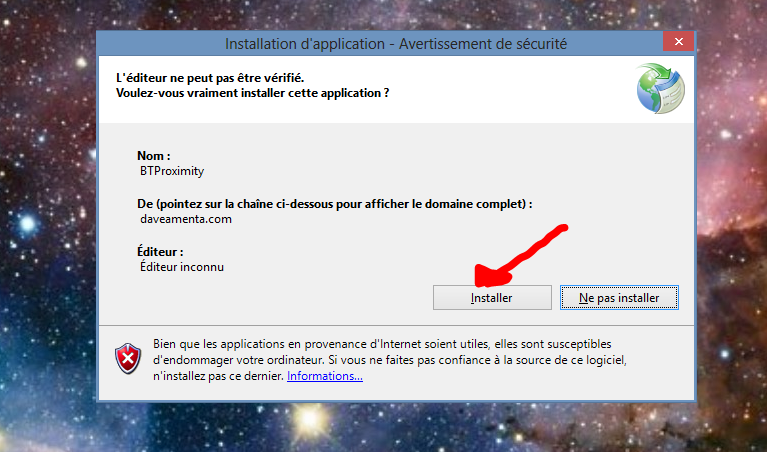Click the bright yellow star on wallpaper
The height and width of the screenshot is (452, 767).
tap(309, 419)
